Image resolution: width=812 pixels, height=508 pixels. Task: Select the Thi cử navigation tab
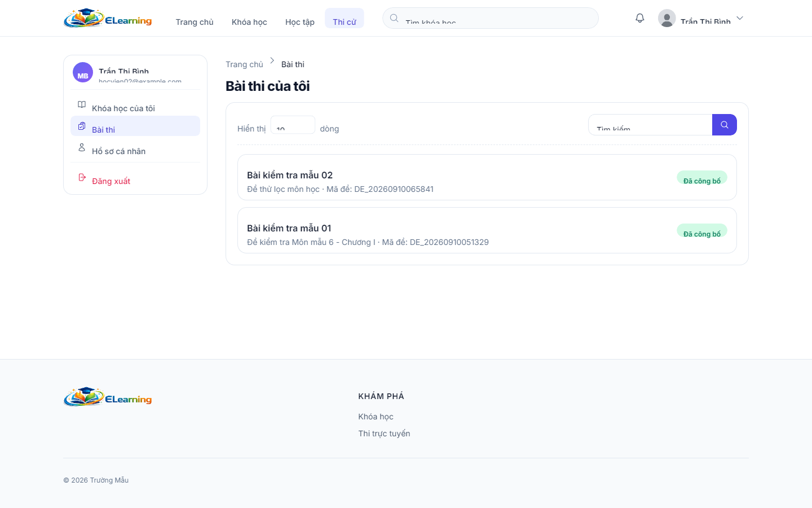coord(345,19)
